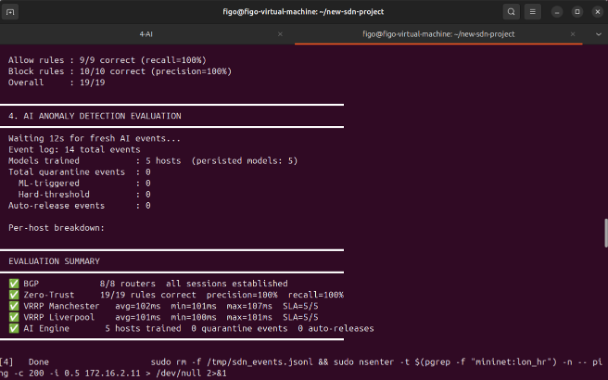Select the new-sdn-project tab
This screenshot has width=608, height=380.
point(438,34)
